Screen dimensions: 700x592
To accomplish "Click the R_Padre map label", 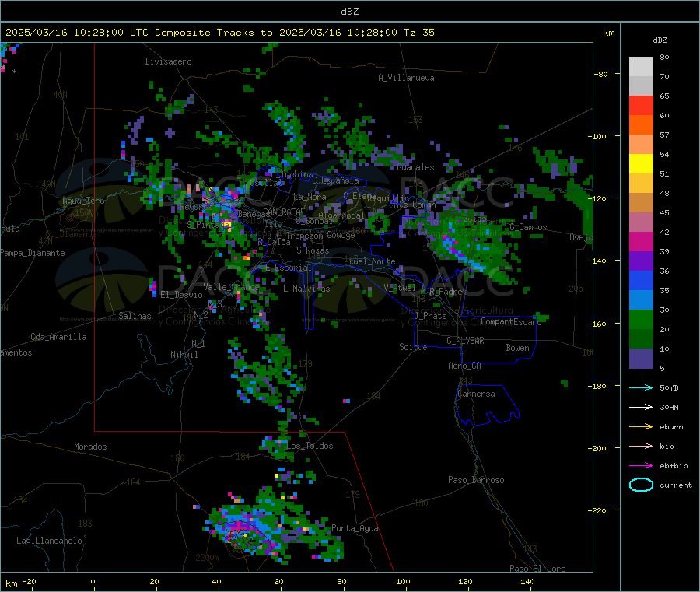I will [x=446, y=292].
